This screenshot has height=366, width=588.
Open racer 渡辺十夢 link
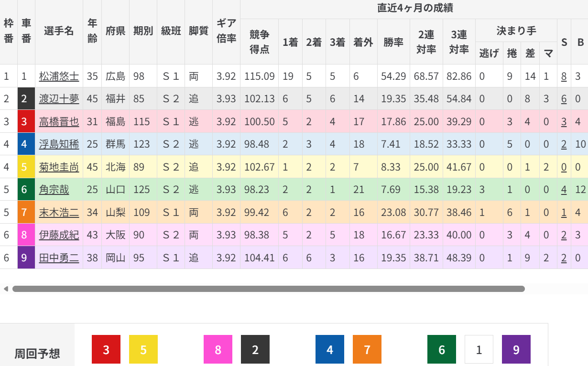[59, 99]
